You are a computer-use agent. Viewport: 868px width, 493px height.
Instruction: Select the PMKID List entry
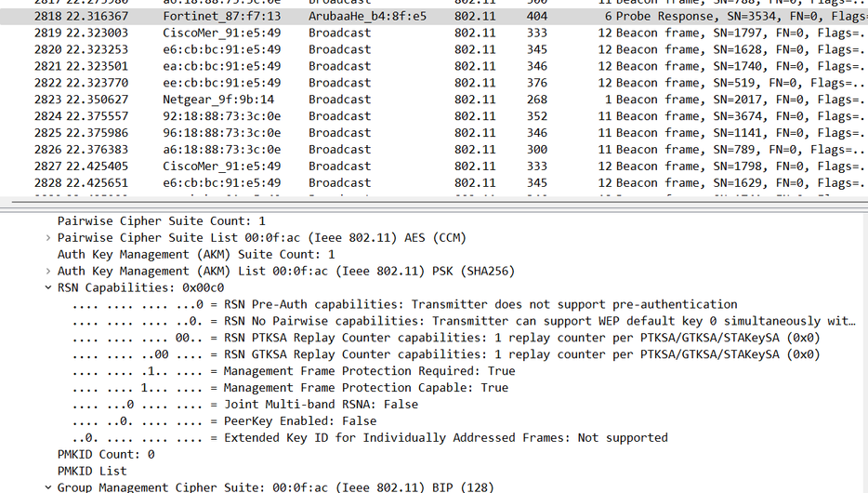click(x=92, y=472)
